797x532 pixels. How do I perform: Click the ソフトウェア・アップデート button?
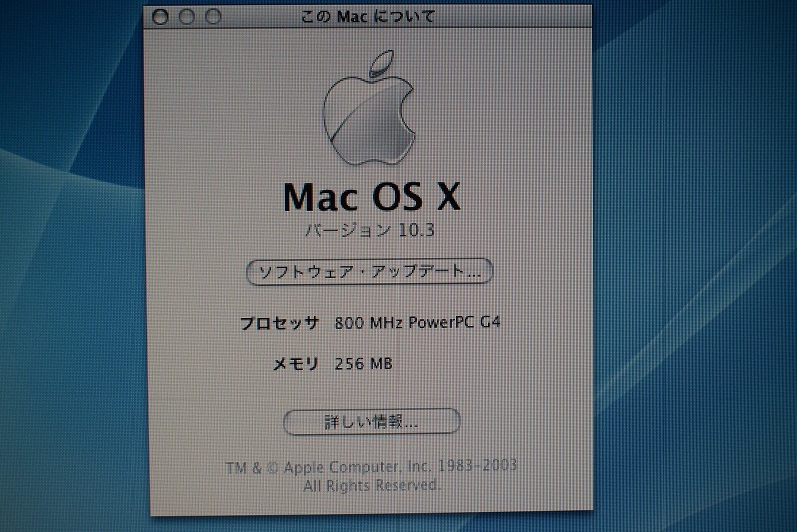point(370,272)
